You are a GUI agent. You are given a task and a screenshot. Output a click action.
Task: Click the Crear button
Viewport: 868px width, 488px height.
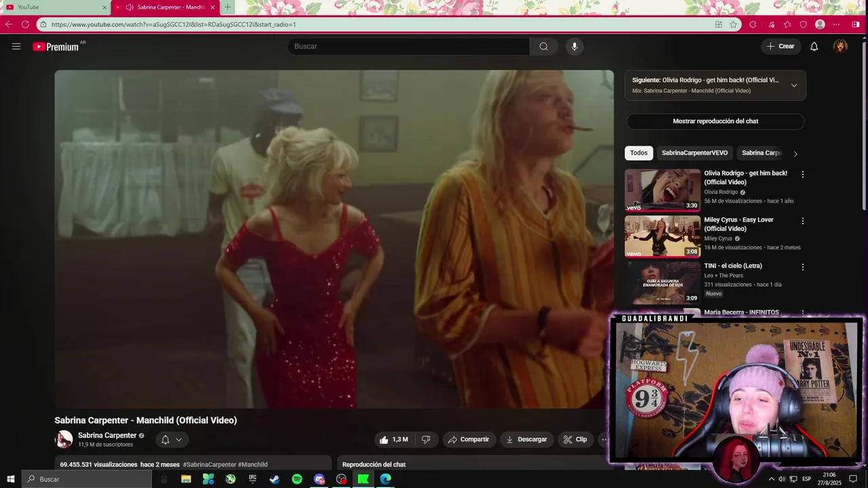[781, 46]
